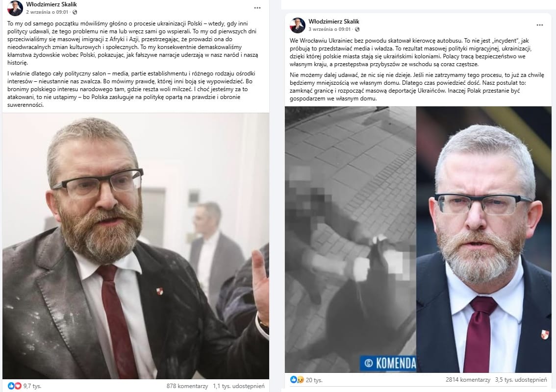The height and width of the screenshot is (392, 556).
Task: Click the left post's profile avatar
Action: 15,8
